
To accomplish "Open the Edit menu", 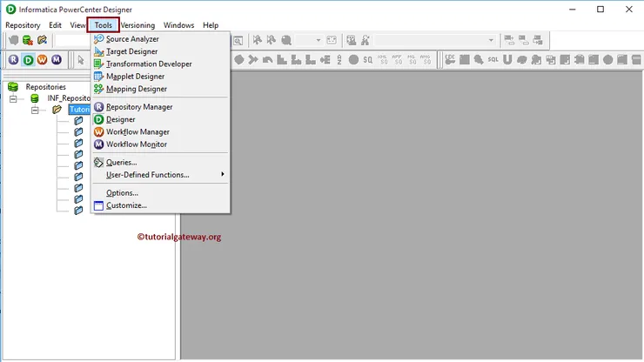I will pos(55,25).
